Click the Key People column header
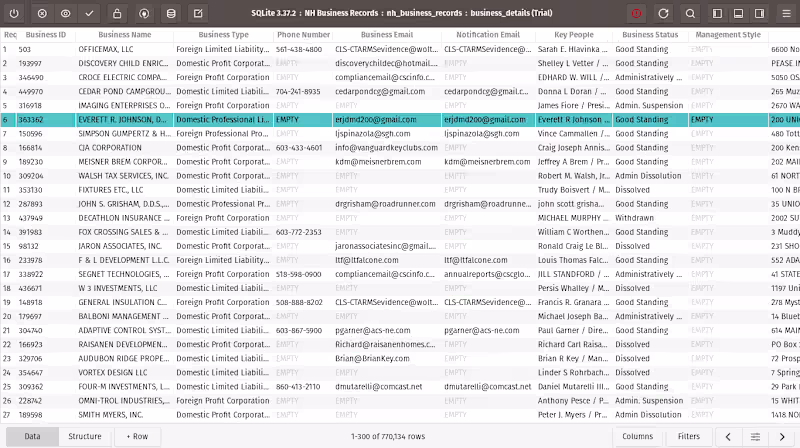Screen dimensions: 800x448 [x=574, y=35]
